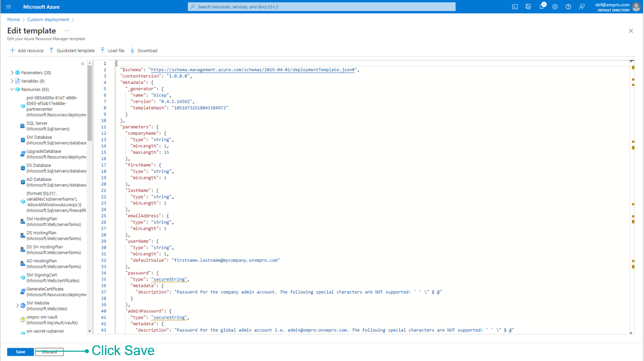Open the help question mark icon
The width and height of the screenshot is (644, 361).
coord(568,7)
